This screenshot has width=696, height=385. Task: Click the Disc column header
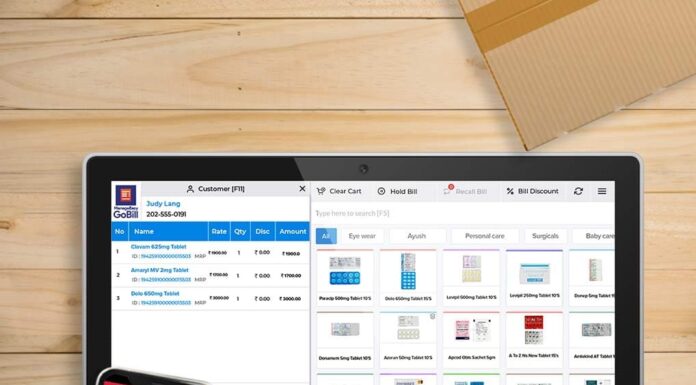pyautogui.click(x=262, y=231)
